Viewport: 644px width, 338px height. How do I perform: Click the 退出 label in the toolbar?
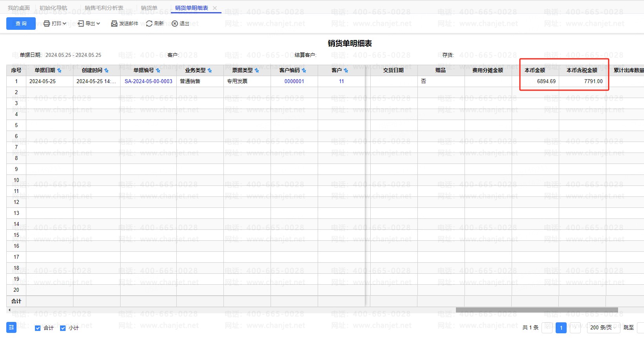pos(185,24)
